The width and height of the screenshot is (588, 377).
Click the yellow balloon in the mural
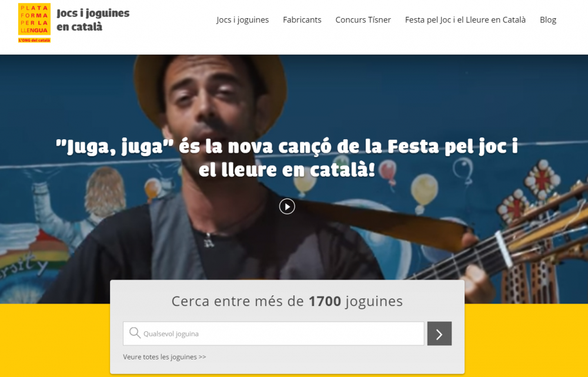(424, 191)
